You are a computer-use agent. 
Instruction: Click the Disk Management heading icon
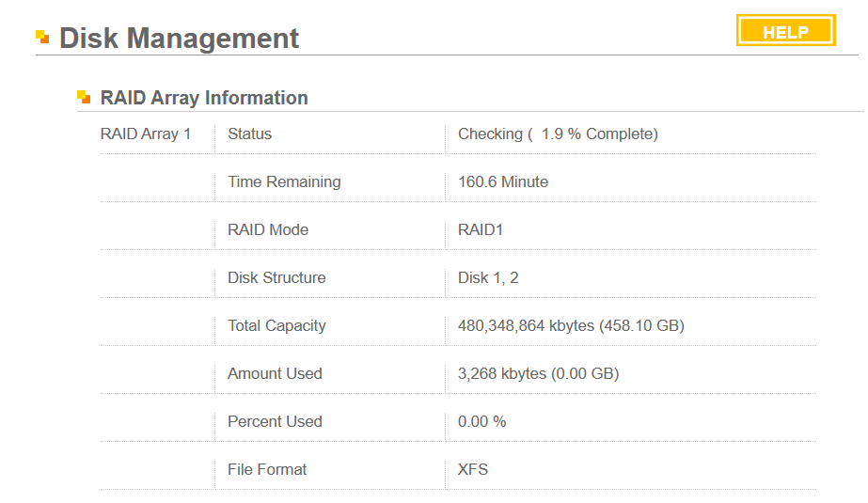pyautogui.click(x=42, y=38)
